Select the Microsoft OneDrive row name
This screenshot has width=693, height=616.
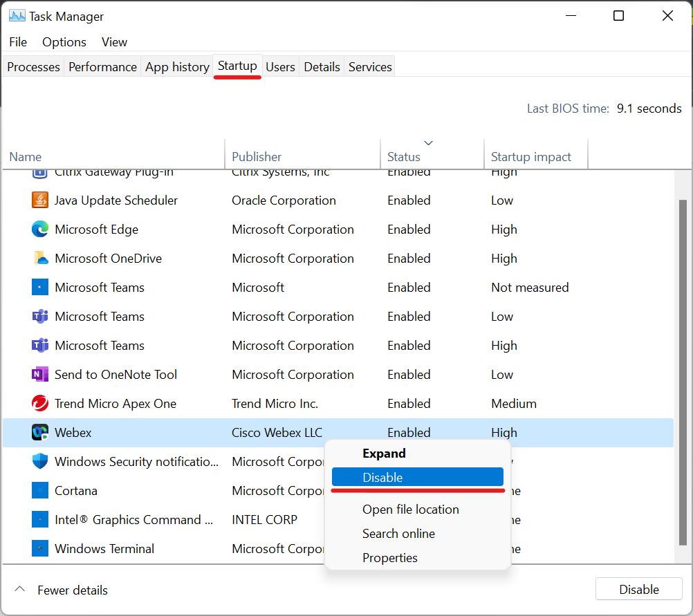[109, 259]
